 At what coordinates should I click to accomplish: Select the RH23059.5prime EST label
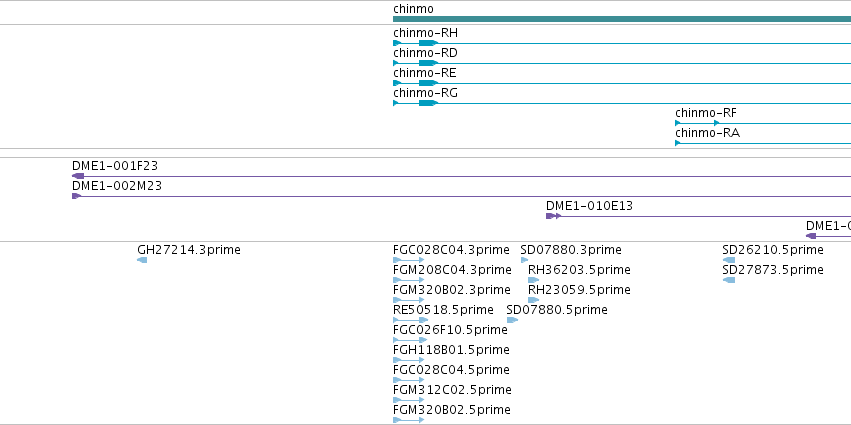(x=579, y=290)
